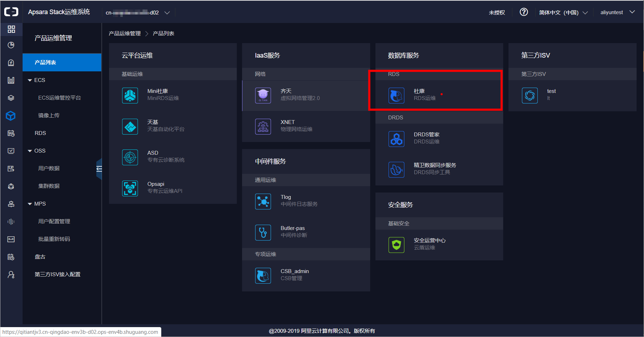644x337 pixels.
Task: Click the DRDS管家 hexagon icon
Action: click(x=396, y=139)
